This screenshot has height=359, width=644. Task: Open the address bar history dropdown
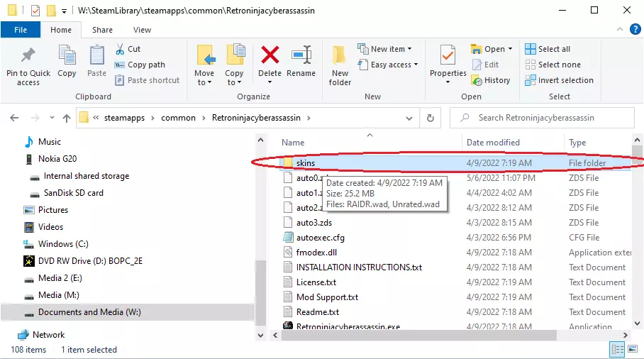tap(409, 118)
